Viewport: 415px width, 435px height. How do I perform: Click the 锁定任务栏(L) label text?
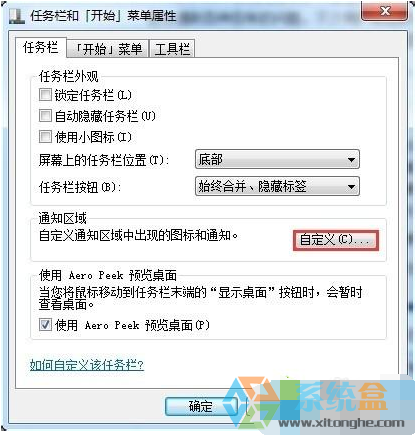[93, 95]
